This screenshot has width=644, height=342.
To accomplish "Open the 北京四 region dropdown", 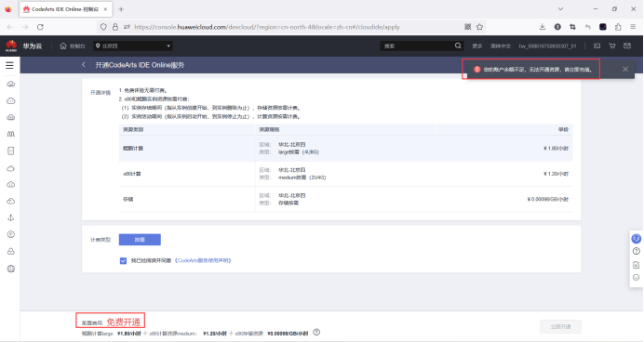I will 133,46.
